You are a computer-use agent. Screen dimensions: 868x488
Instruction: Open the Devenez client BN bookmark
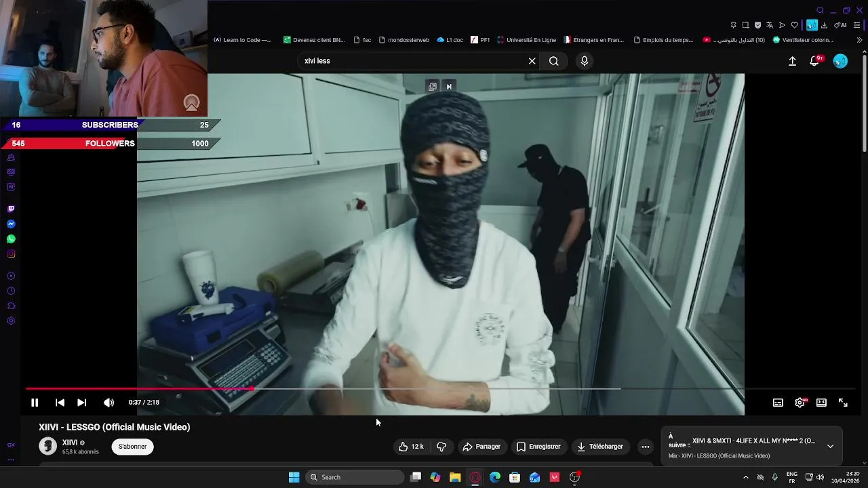point(314,40)
